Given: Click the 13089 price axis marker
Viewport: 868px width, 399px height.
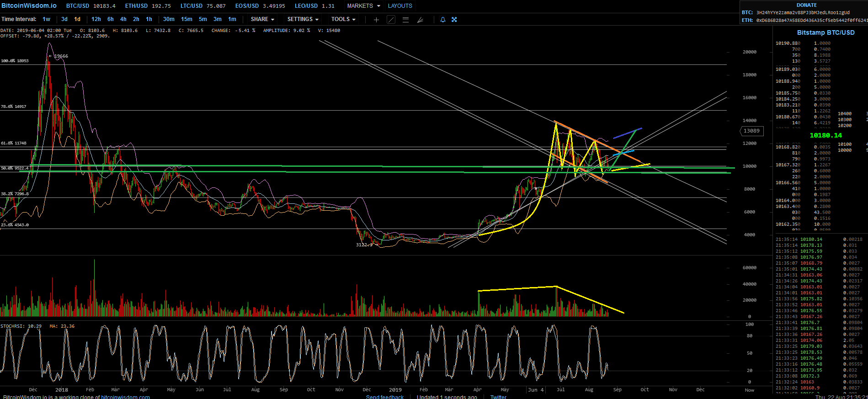Looking at the screenshot, I should pyautogui.click(x=751, y=131).
